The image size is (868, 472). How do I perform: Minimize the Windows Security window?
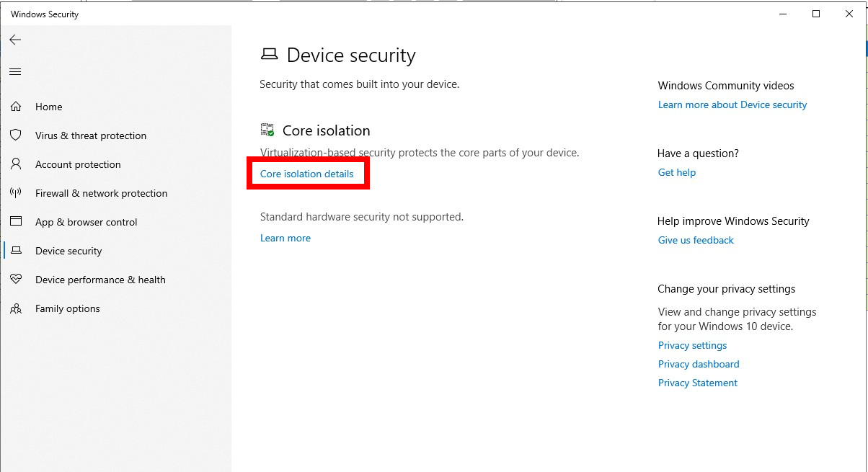click(x=782, y=14)
